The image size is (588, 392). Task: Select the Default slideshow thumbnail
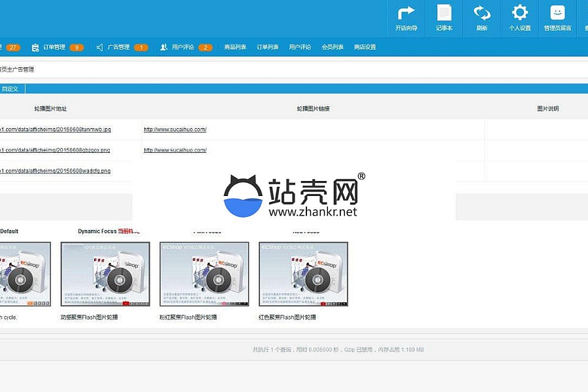click(x=25, y=274)
